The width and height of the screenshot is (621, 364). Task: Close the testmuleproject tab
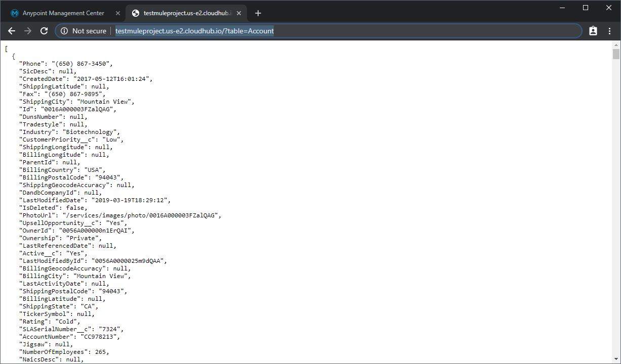point(239,13)
